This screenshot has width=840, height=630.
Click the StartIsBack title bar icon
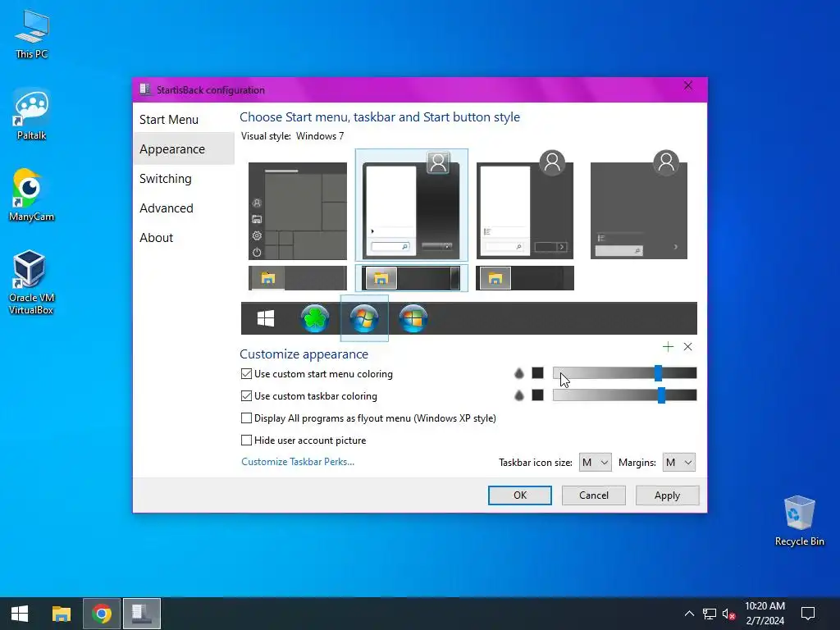144,89
